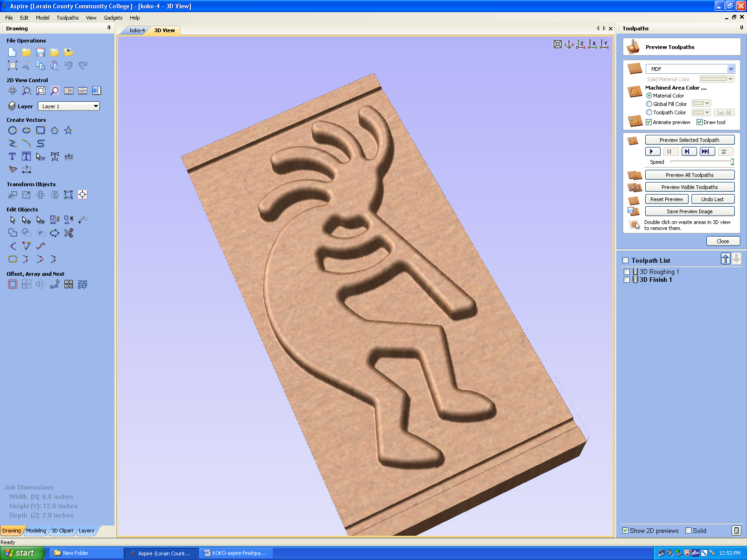Open Toolpath Color picker dropdown
Image resolution: width=747 pixels, height=560 pixels.
coord(701,112)
